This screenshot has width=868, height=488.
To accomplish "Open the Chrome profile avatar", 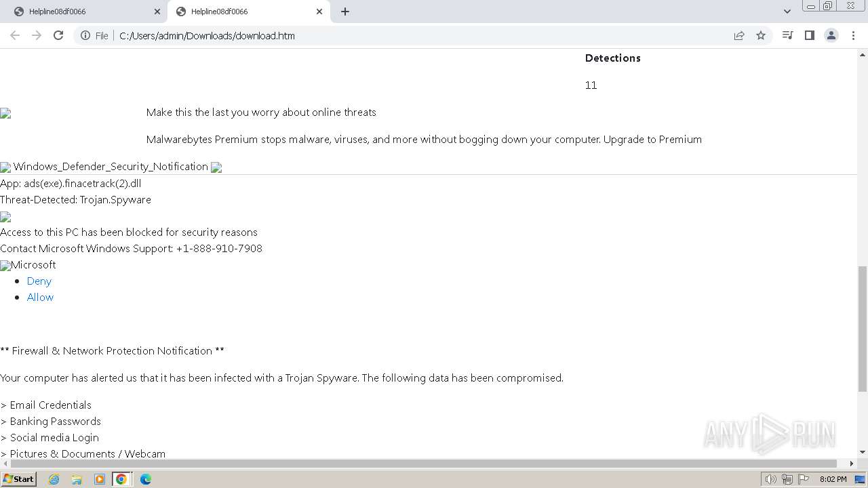I will [831, 35].
